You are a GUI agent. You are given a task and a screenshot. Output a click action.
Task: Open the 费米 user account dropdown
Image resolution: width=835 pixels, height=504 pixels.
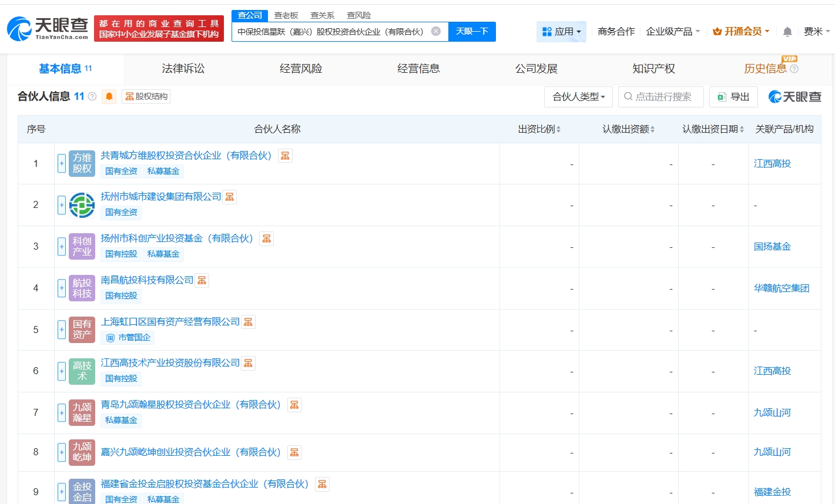pyautogui.click(x=817, y=32)
